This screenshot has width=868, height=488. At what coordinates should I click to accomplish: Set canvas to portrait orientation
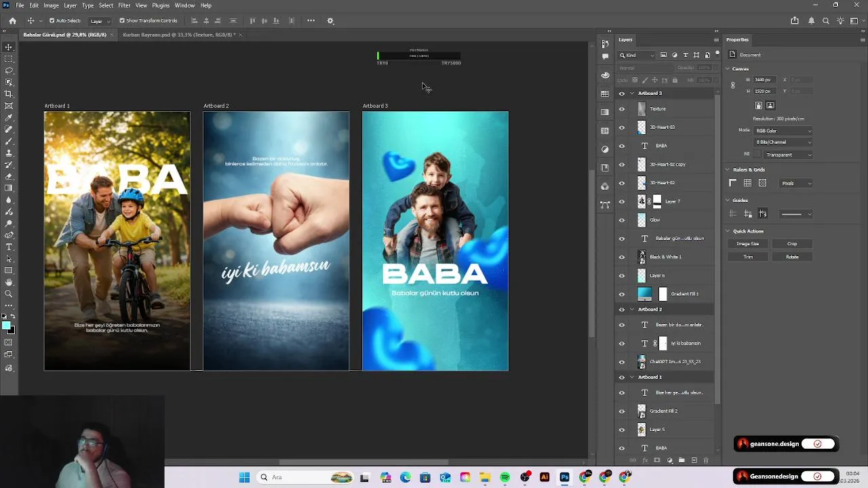click(759, 106)
